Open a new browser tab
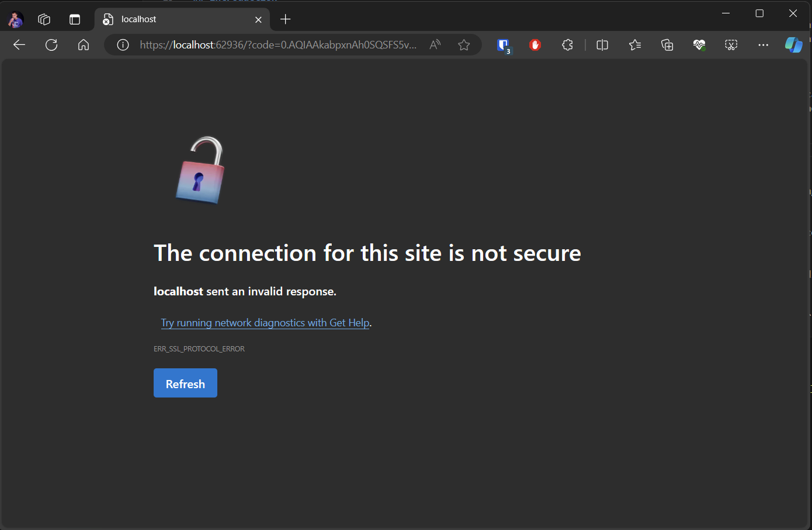 285,19
